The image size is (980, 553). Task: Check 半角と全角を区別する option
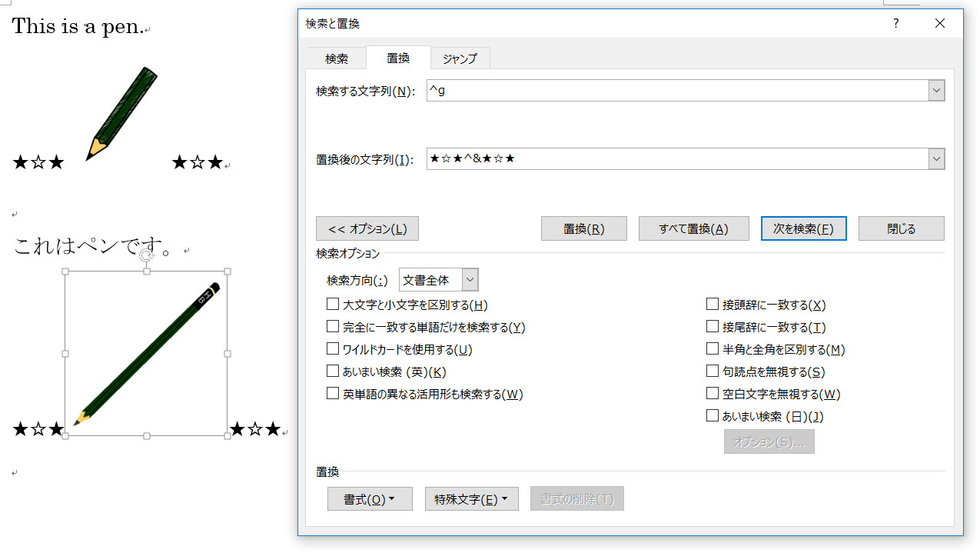pyautogui.click(x=712, y=349)
